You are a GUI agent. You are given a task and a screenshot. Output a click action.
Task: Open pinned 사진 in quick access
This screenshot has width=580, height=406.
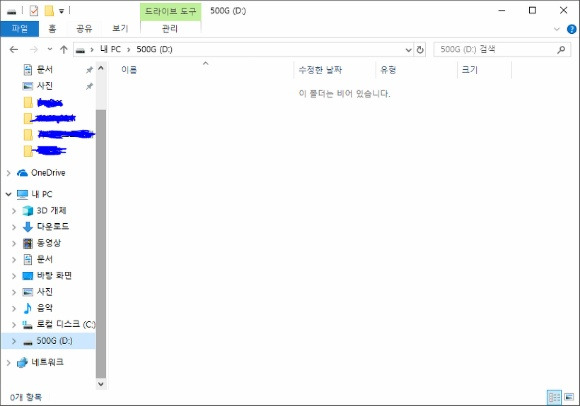(45, 86)
